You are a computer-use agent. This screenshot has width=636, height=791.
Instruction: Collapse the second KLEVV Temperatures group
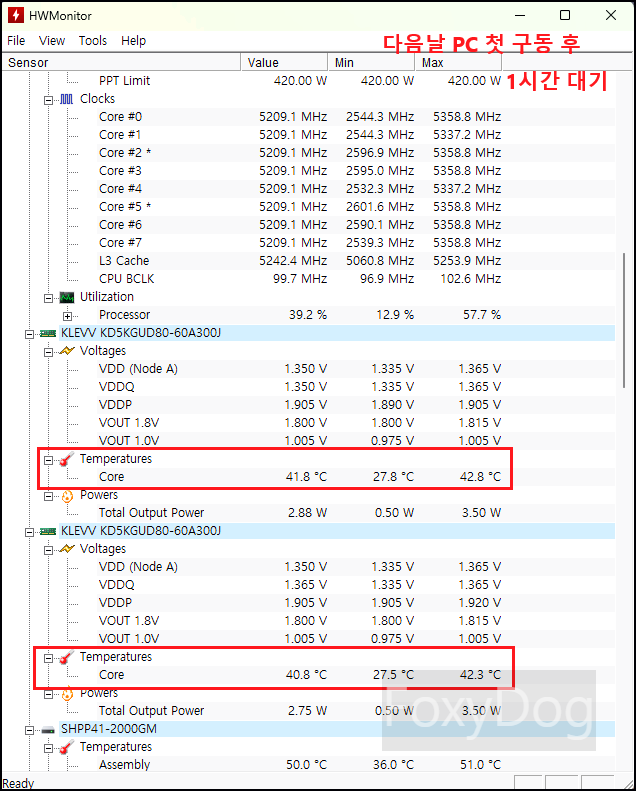48,658
